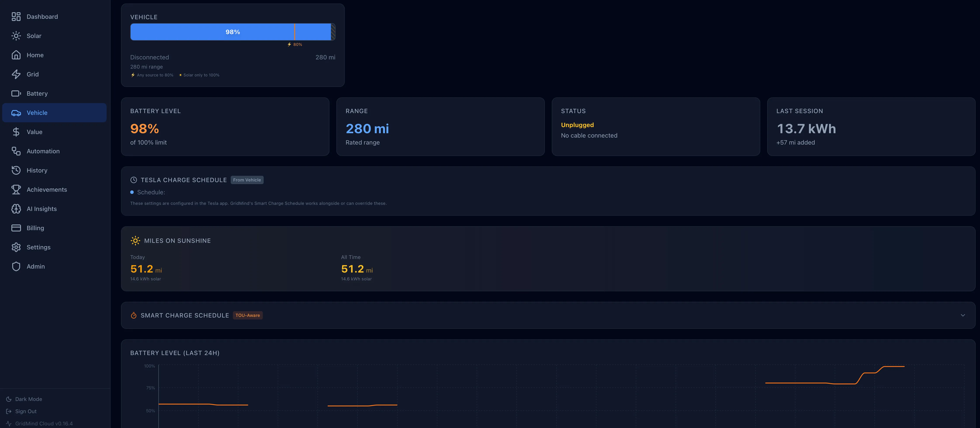The image size is (980, 428).
Task: Click the Admin shield icon
Action: tap(16, 266)
